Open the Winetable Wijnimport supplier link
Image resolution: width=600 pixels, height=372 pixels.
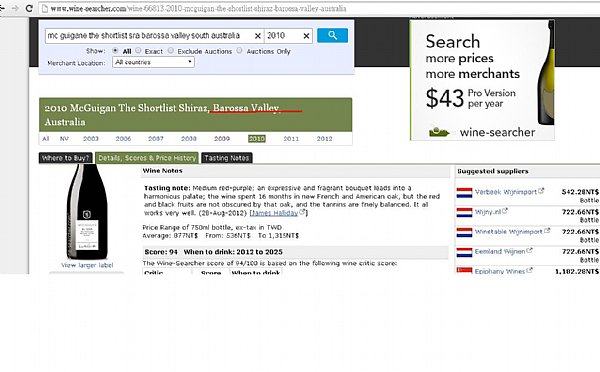point(509,232)
